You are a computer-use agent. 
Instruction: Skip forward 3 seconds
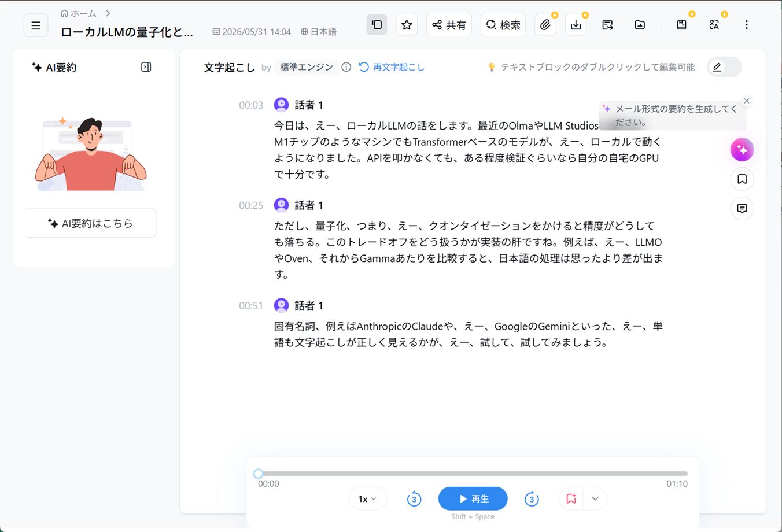pos(532,499)
